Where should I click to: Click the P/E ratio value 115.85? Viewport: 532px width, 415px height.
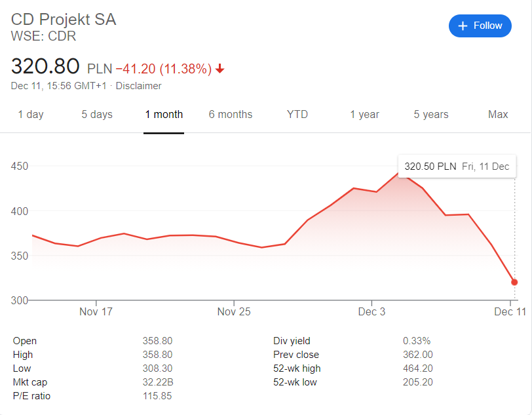click(x=157, y=396)
